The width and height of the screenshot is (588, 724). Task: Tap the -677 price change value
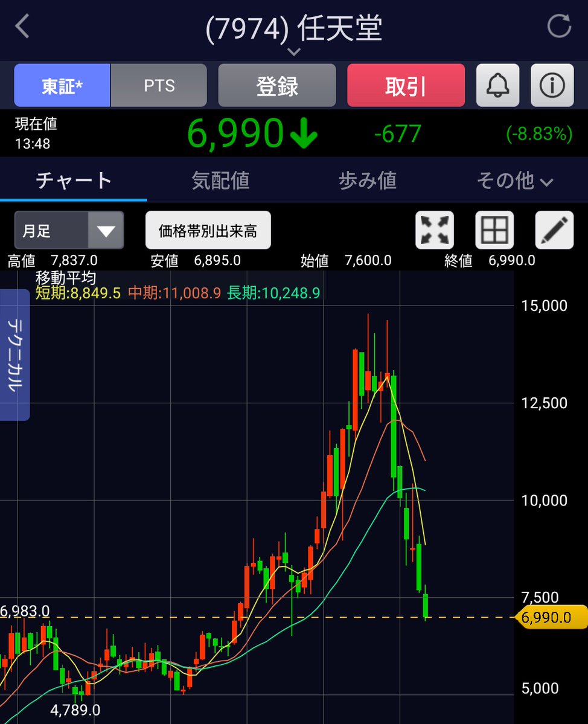pyautogui.click(x=397, y=134)
